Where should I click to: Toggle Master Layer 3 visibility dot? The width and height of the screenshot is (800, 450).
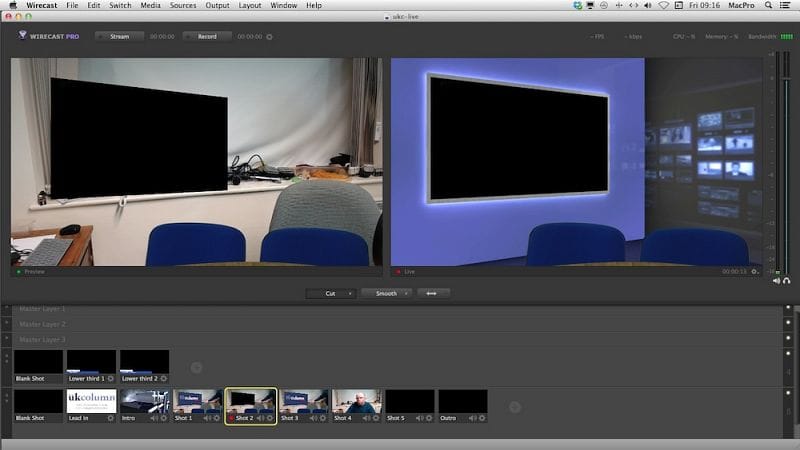point(788,338)
